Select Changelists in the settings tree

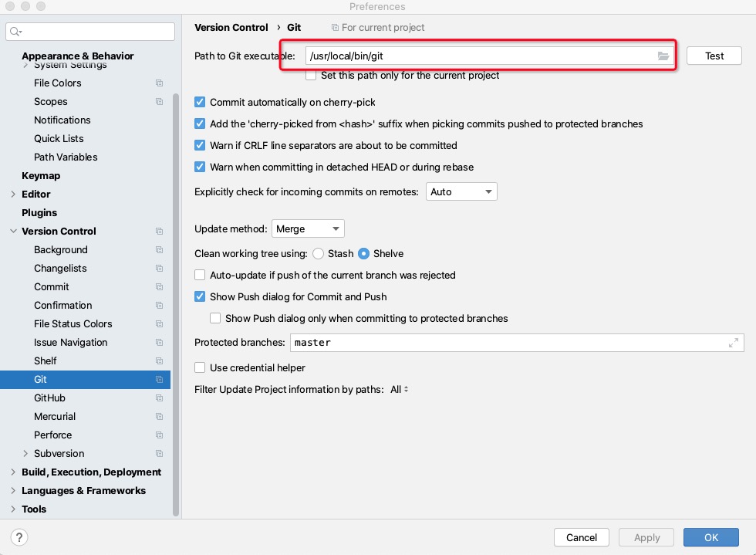coord(60,269)
